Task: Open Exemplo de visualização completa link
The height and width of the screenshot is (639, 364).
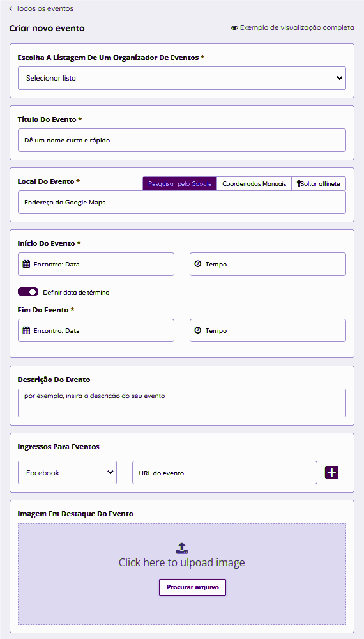Action: pyautogui.click(x=292, y=28)
